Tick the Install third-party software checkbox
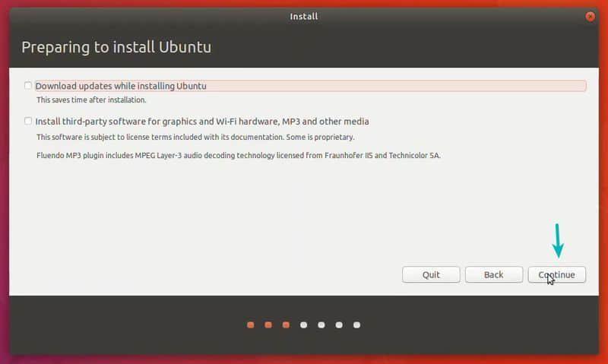The height and width of the screenshot is (364, 608). (x=28, y=122)
